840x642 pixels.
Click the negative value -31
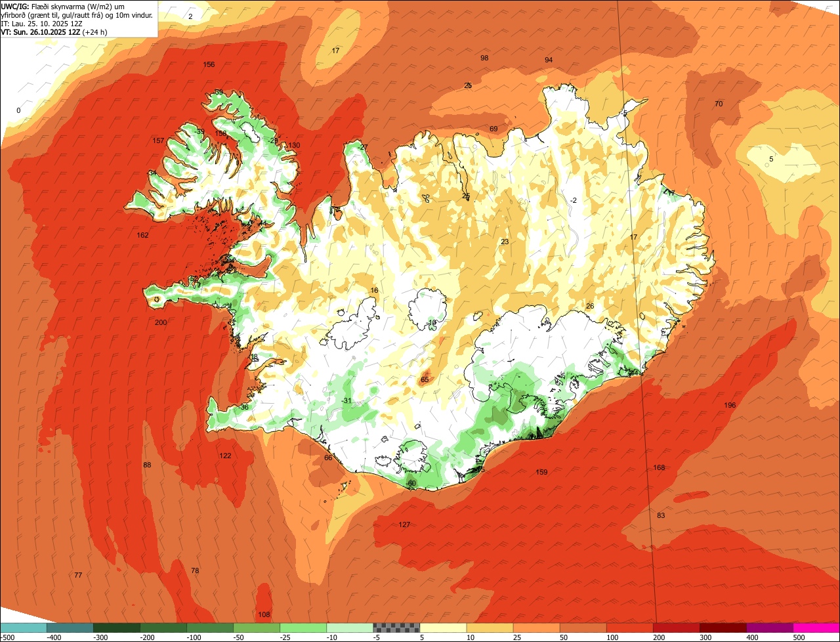(x=346, y=401)
